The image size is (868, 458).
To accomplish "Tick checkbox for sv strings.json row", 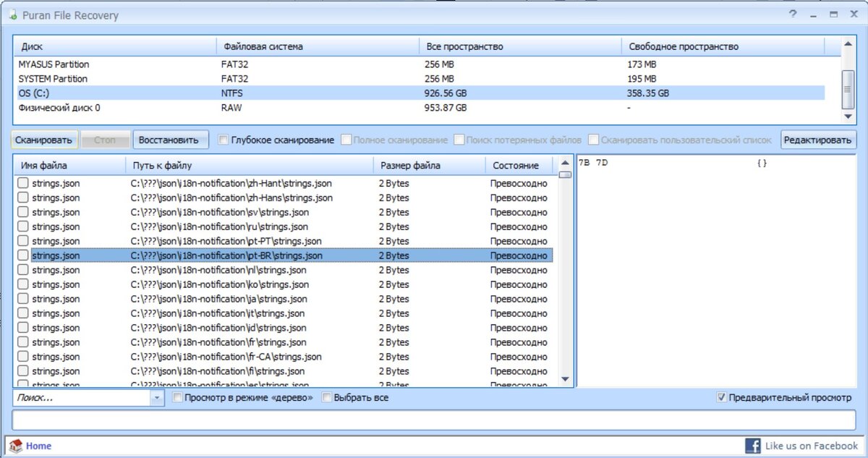I will click(x=23, y=212).
